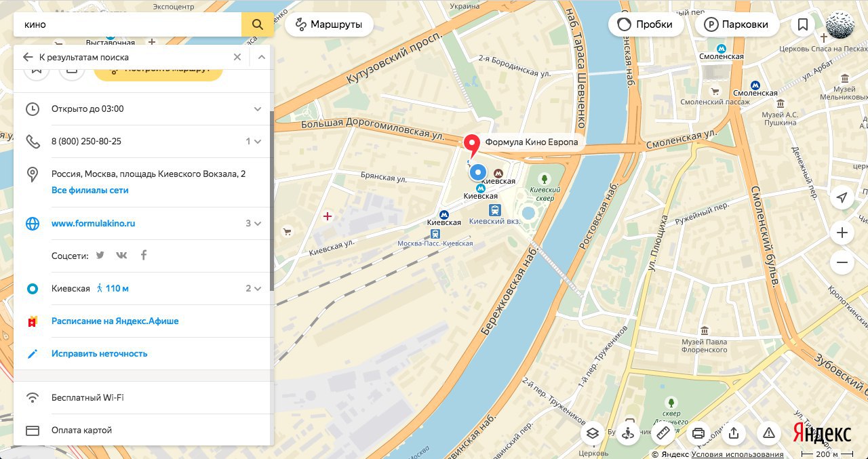Click the Музей А.С. Пушкина map label
This screenshot has width=868, height=459.
point(780,119)
